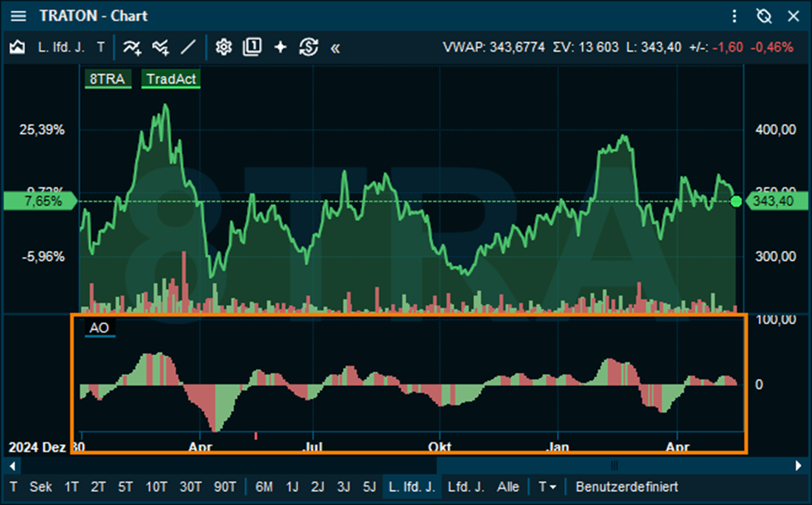812x505 pixels.
Task: Select the Alle time range
Action: 508,487
